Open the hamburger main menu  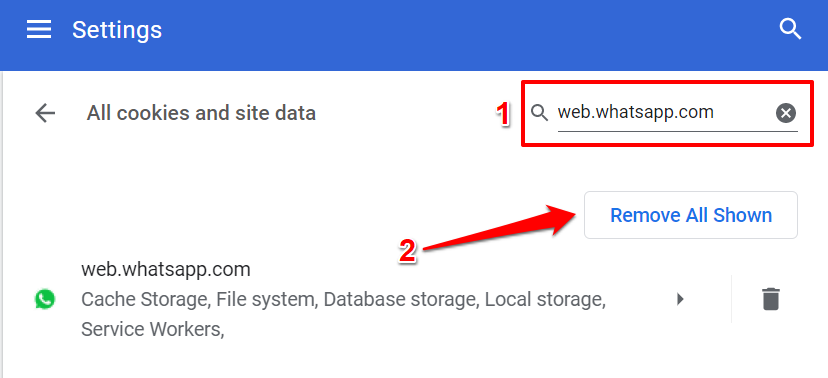(39, 30)
